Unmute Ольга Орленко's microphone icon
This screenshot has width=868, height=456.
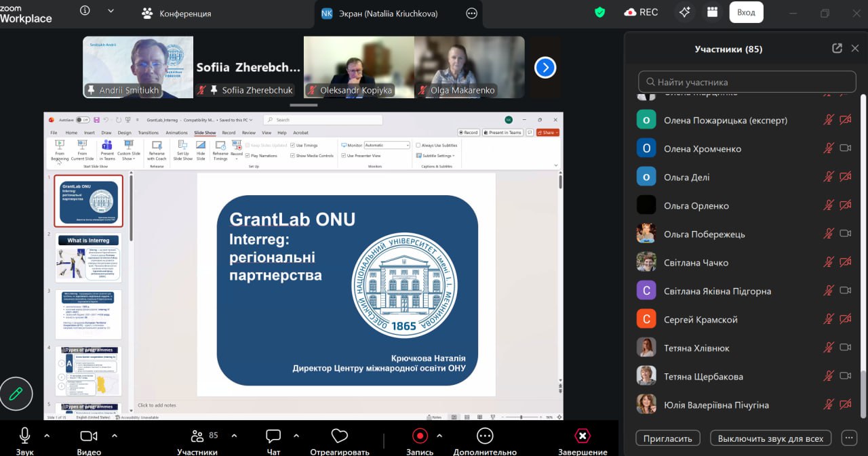[x=828, y=205]
